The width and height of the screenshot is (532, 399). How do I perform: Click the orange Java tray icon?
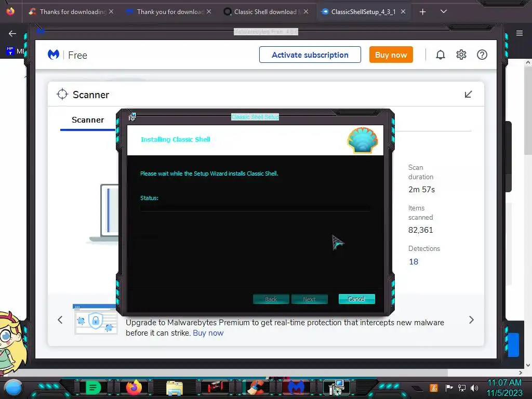[433, 388]
